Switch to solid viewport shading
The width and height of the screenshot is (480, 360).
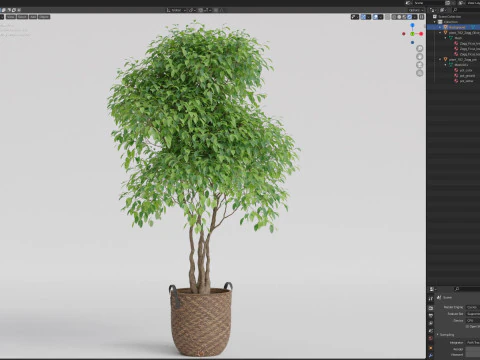399,17
